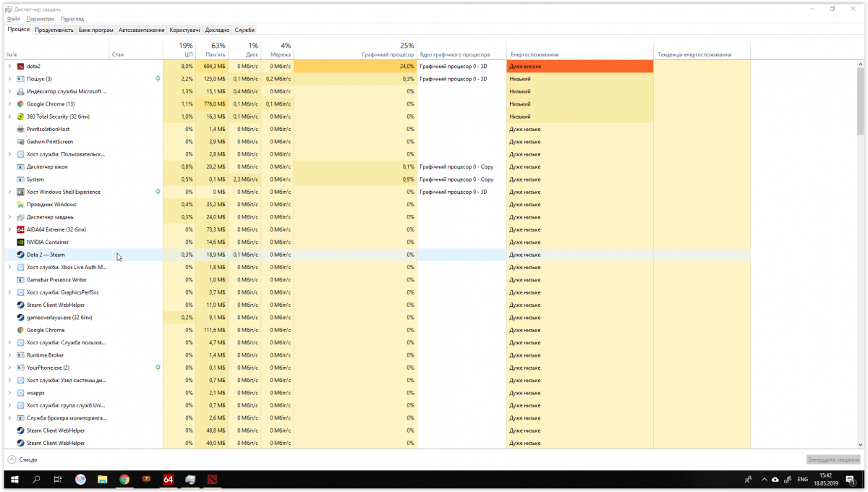Expand the Пошук (3) process group
The height and width of the screenshot is (492, 868).
pyautogui.click(x=9, y=79)
